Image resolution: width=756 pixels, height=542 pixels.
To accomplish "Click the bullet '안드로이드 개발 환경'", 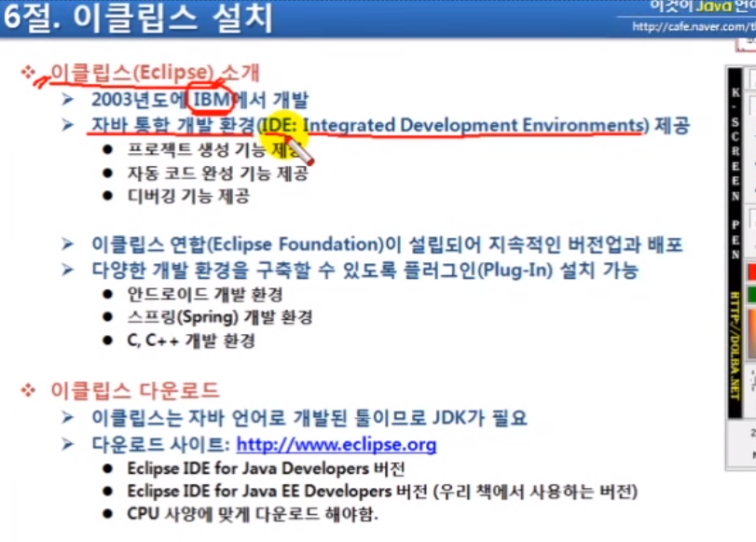I will click(x=205, y=294).
